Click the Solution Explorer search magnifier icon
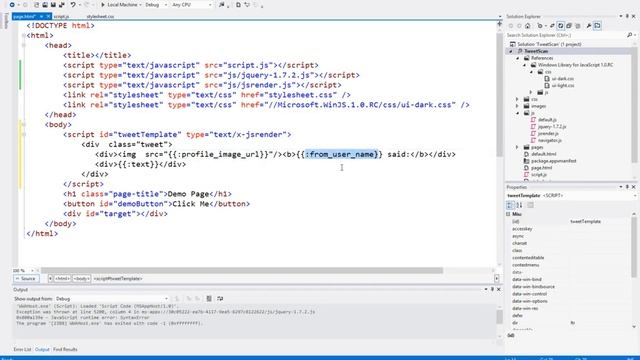Image resolution: width=640 pixels, height=360 pixels. coord(629,35)
